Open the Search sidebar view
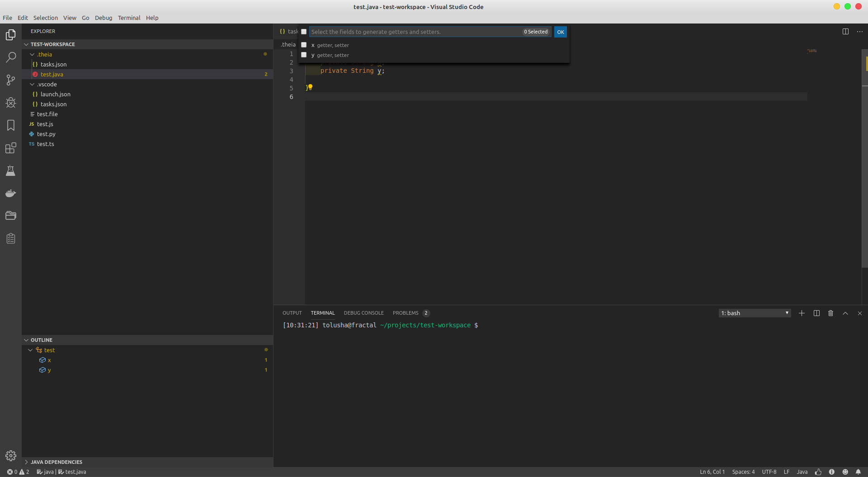Image resolution: width=868 pixels, height=477 pixels. coord(10,57)
